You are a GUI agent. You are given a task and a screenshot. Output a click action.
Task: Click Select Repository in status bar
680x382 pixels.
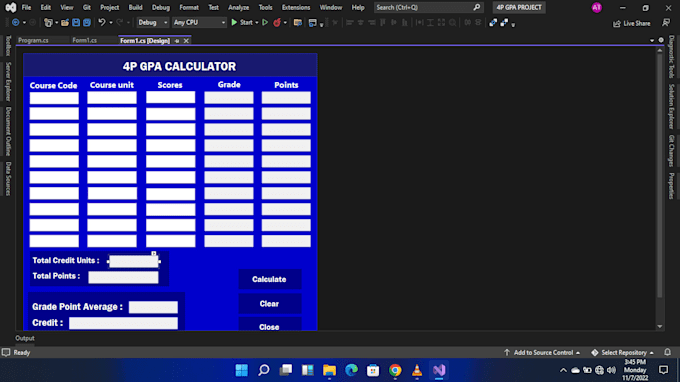623,353
